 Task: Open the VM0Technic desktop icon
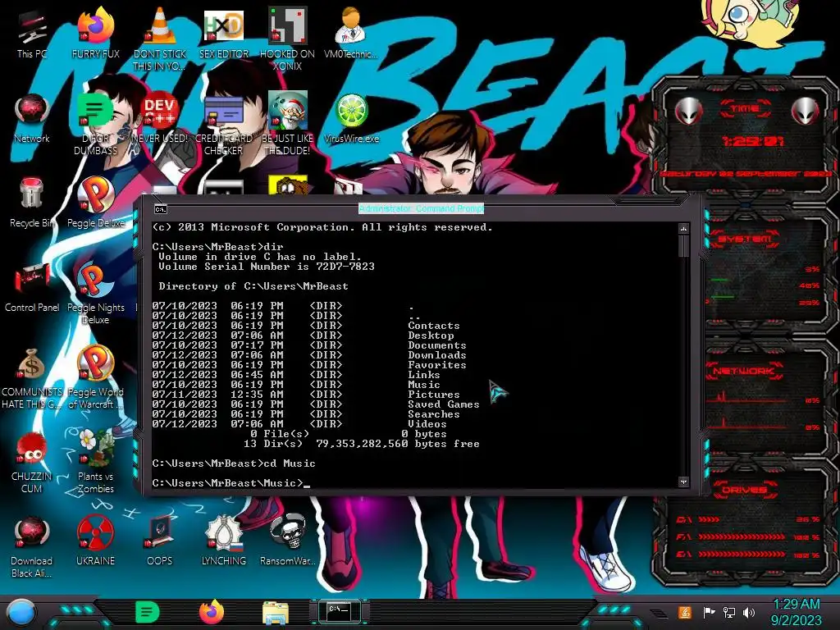(x=351, y=33)
